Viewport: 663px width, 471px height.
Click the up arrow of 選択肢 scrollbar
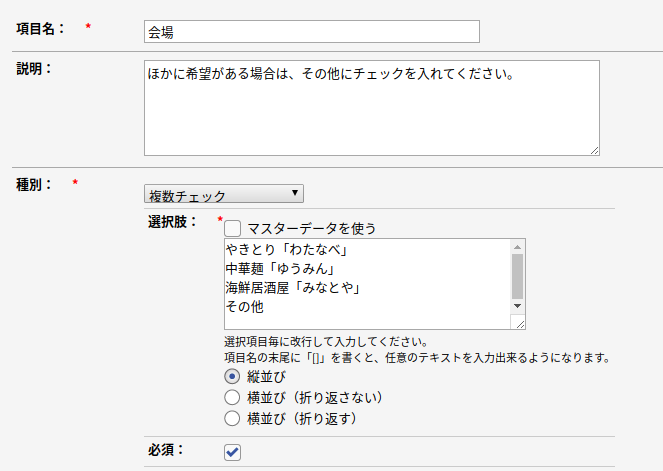click(517, 247)
